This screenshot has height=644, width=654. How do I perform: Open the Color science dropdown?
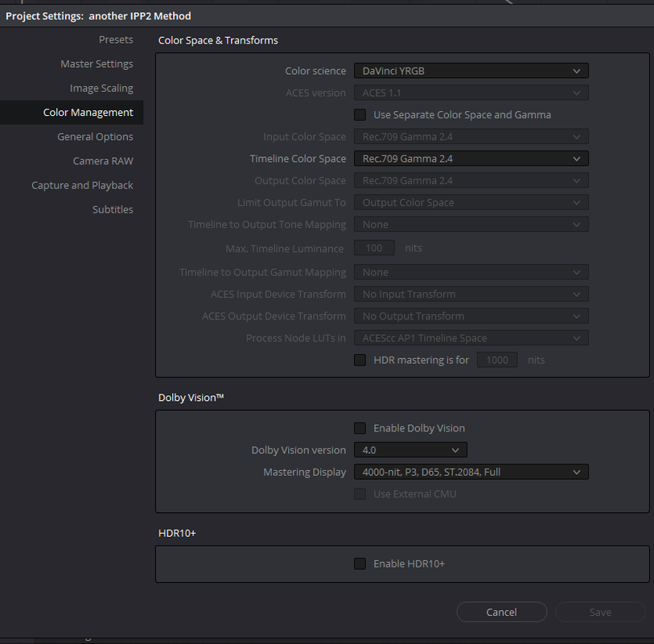click(x=471, y=71)
